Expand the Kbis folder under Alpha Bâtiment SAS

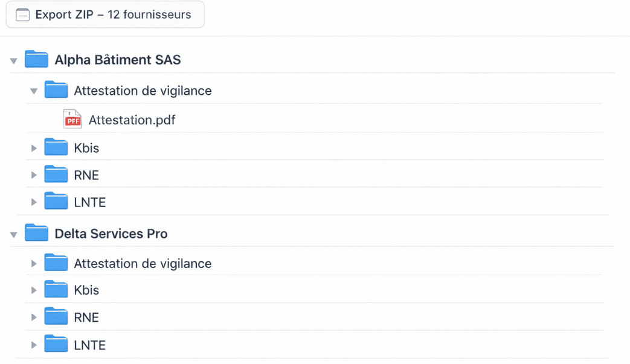click(34, 148)
